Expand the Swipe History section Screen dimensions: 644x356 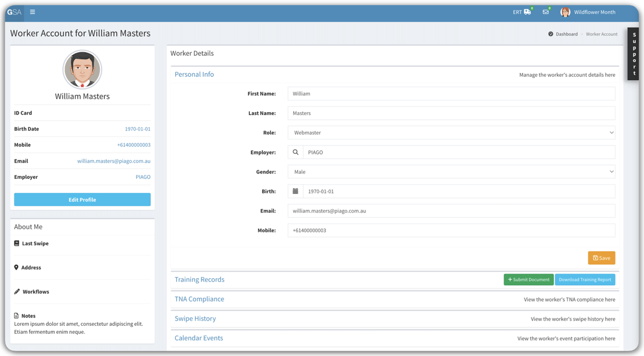coord(196,318)
